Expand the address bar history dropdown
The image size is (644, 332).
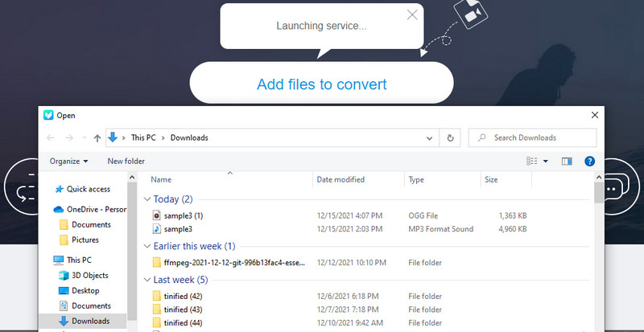[430, 137]
